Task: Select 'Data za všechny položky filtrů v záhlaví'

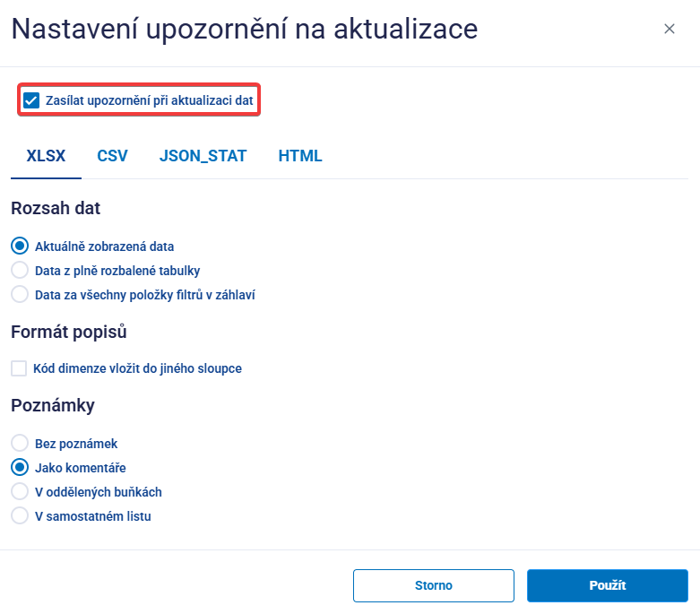Action: 20,294
